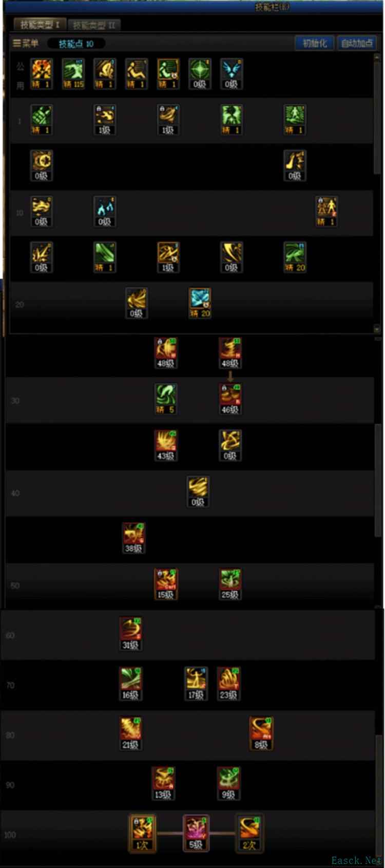Click the 自动加点 auto-allocate button

(x=357, y=43)
